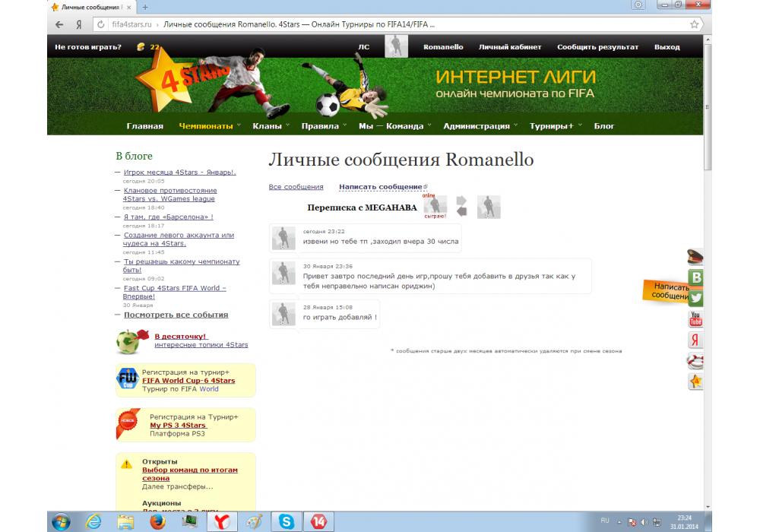Bookmark page with address bar star
The width and height of the screenshot is (760, 532).
click(694, 24)
